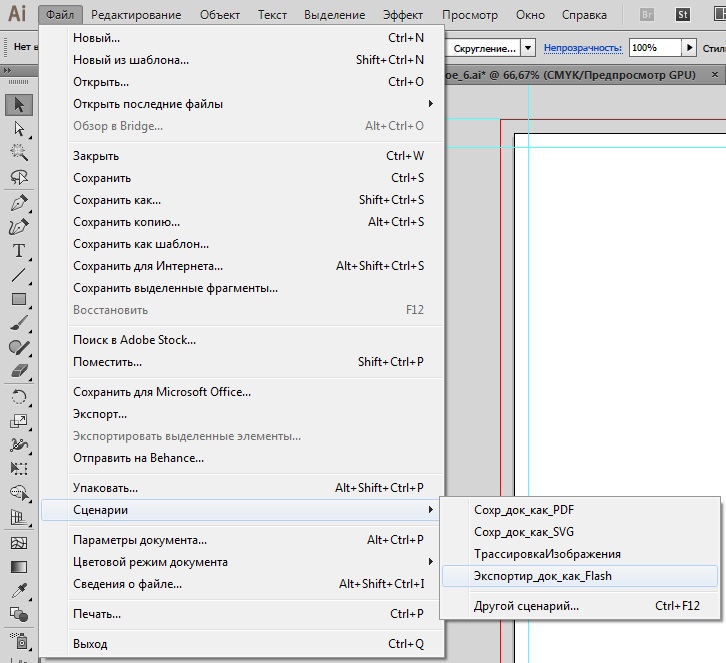Expand Цветовой режим документа submenu

click(431, 562)
